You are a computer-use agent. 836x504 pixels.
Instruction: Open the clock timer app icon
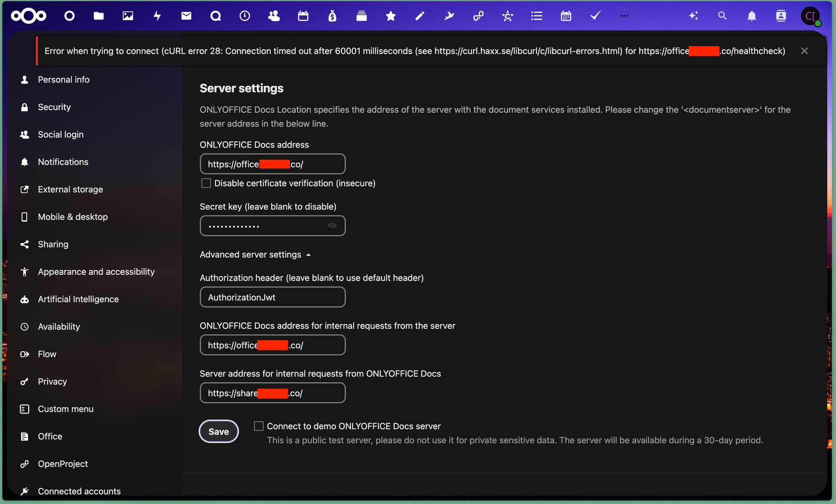click(x=245, y=16)
